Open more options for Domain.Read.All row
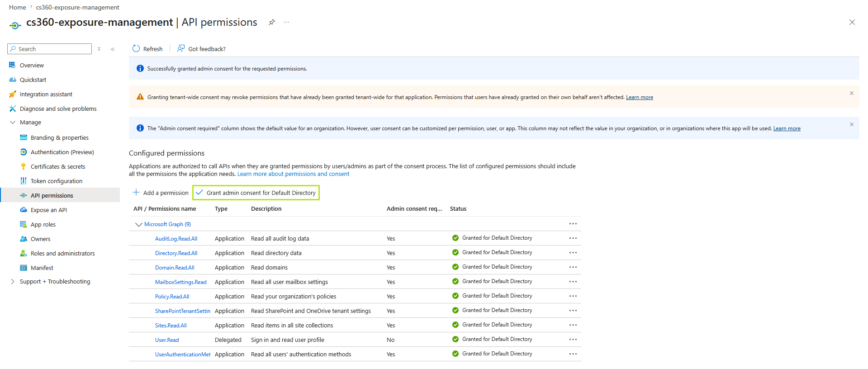 coord(573,267)
